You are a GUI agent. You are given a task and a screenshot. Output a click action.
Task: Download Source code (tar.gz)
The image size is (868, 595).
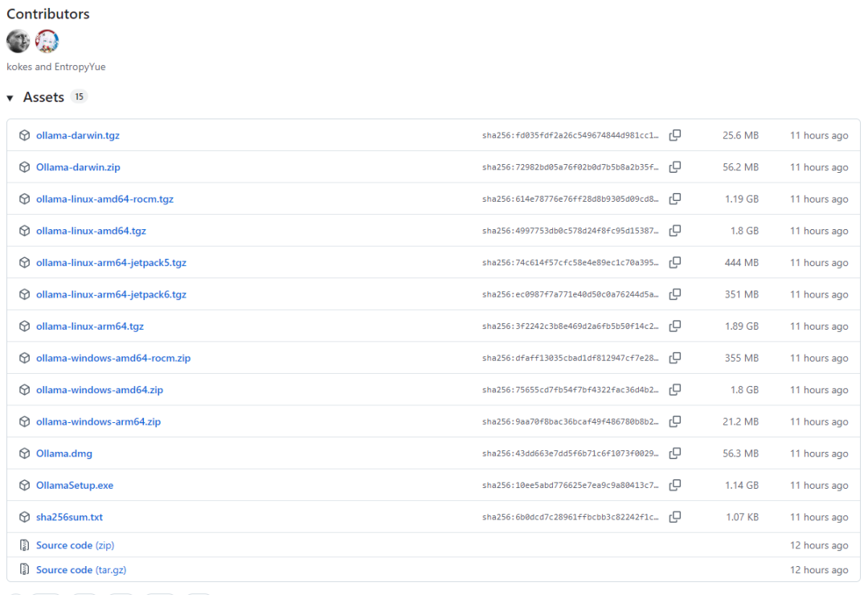coord(81,569)
